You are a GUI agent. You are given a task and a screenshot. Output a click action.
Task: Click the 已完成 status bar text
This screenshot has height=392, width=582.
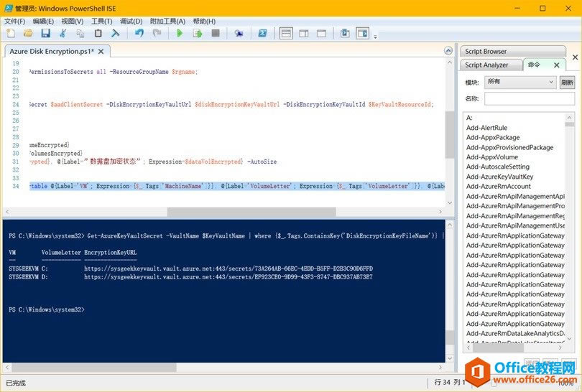[x=16, y=383]
